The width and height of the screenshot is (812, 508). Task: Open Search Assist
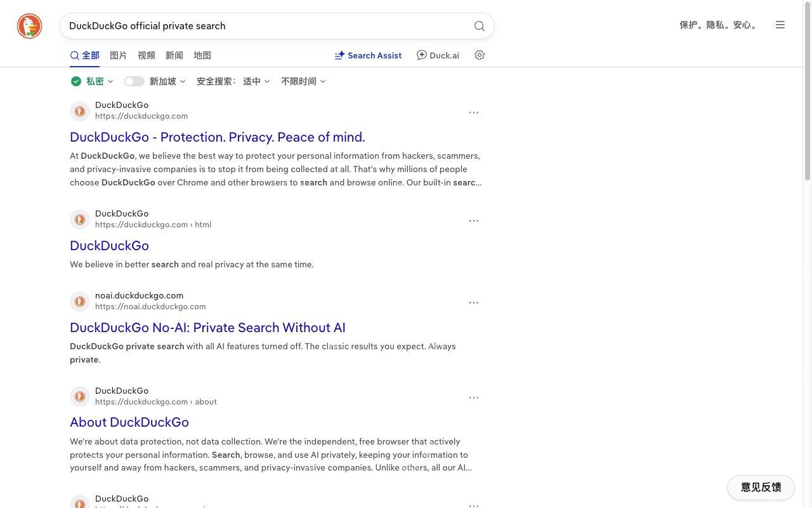(x=368, y=55)
